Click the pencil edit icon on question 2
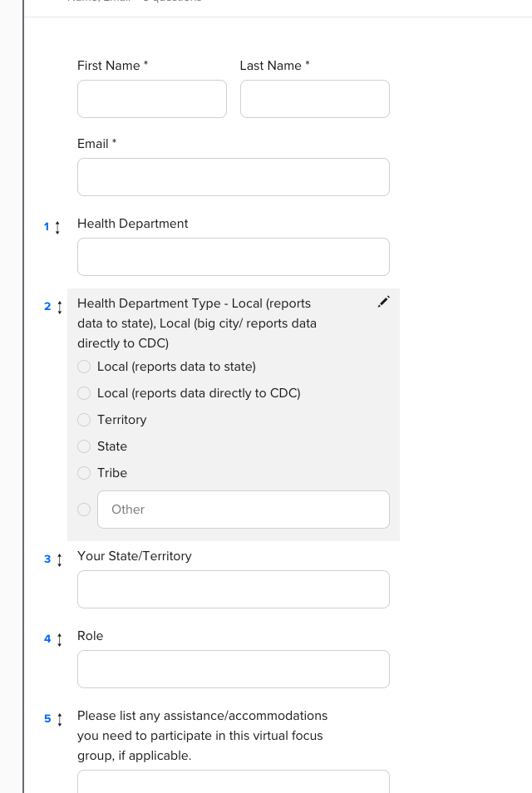 tap(383, 302)
